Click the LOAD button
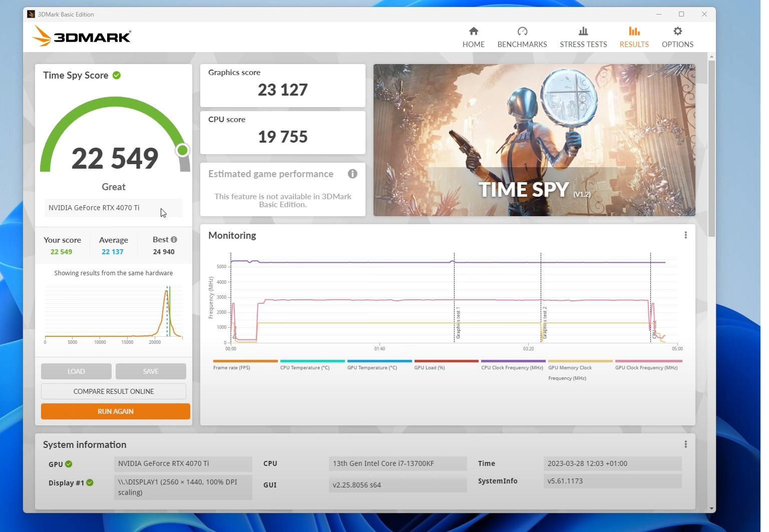 tap(76, 371)
